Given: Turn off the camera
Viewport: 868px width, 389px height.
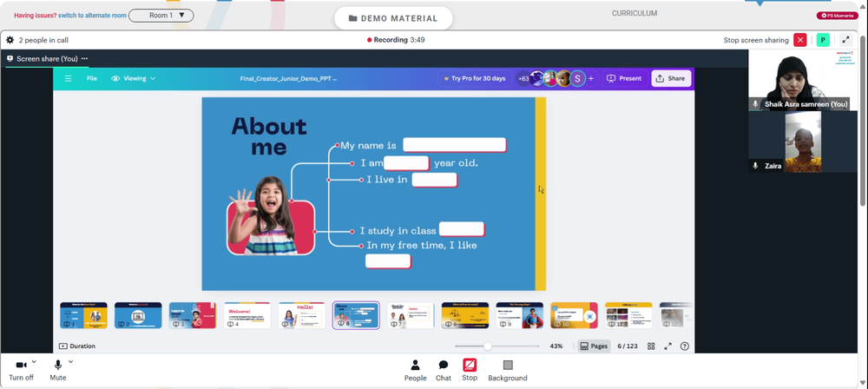Looking at the screenshot, I should (x=21, y=370).
